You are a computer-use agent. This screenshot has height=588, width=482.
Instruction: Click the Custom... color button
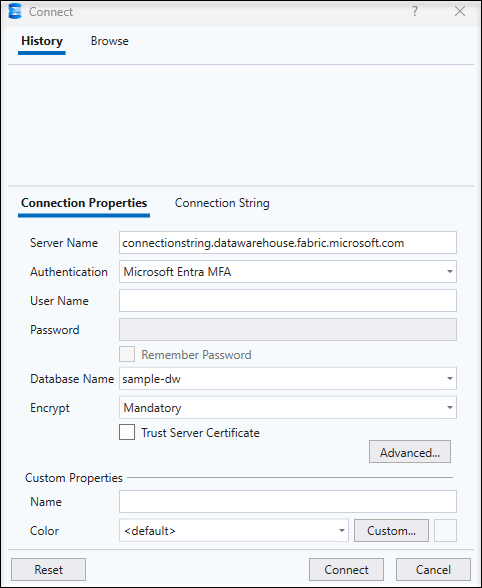391,530
